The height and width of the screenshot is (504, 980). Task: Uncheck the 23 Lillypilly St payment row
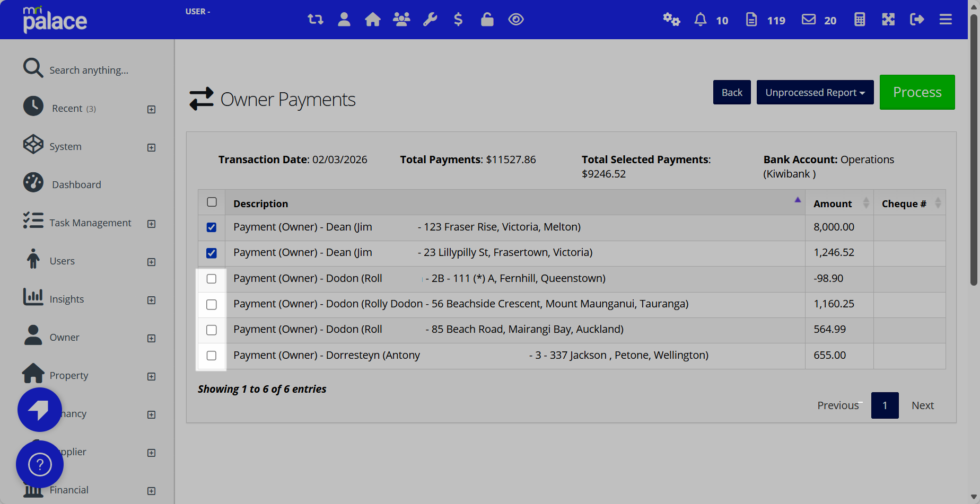pos(212,253)
